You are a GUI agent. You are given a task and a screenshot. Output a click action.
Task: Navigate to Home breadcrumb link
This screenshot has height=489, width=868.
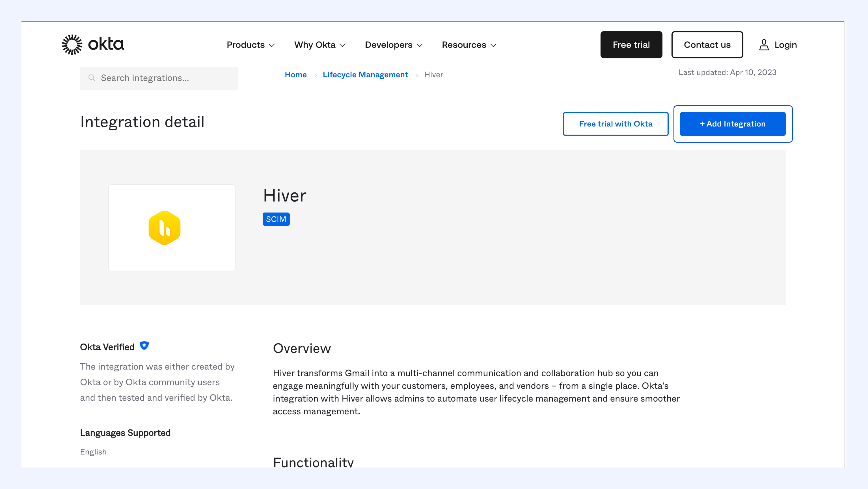tap(295, 74)
